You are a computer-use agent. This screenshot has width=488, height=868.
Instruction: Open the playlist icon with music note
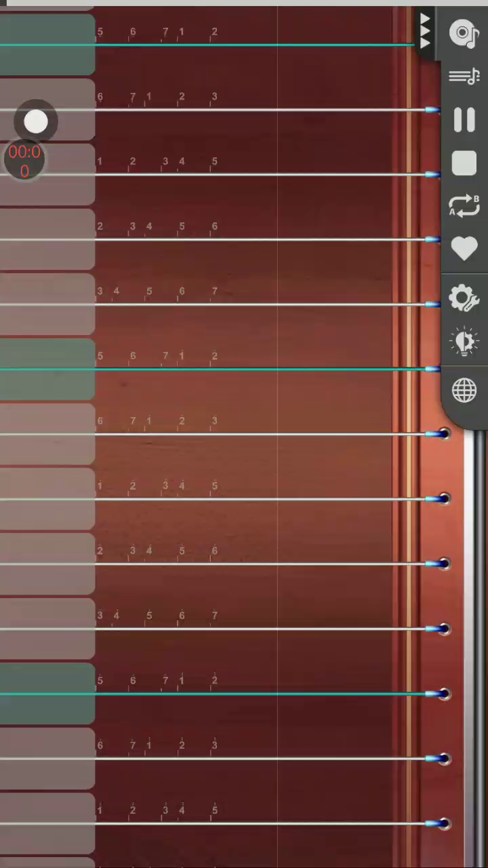[x=464, y=76]
